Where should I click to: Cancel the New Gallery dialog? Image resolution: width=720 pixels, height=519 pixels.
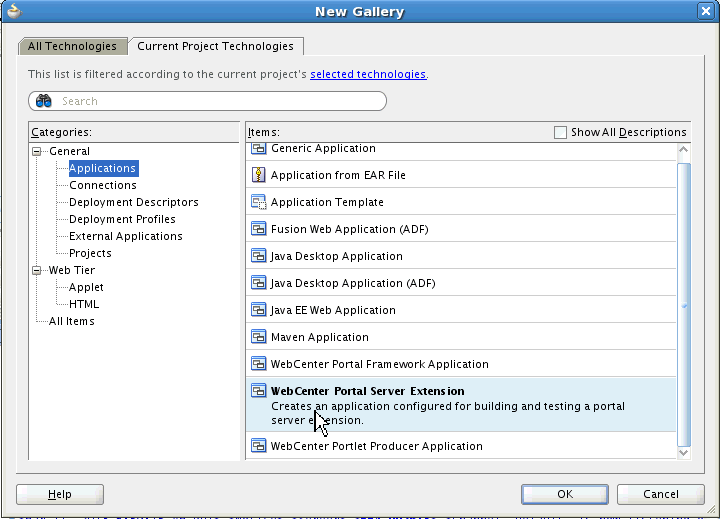pyautogui.click(x=660, y=494)
